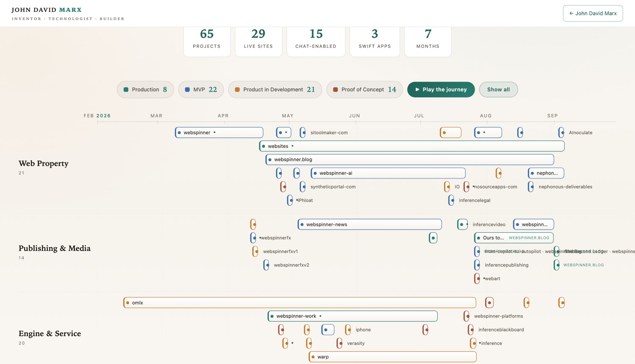Toggle the MVP filter chip
Screen dimensions: 635x364
pyautogui.click(x=201, y=89)
